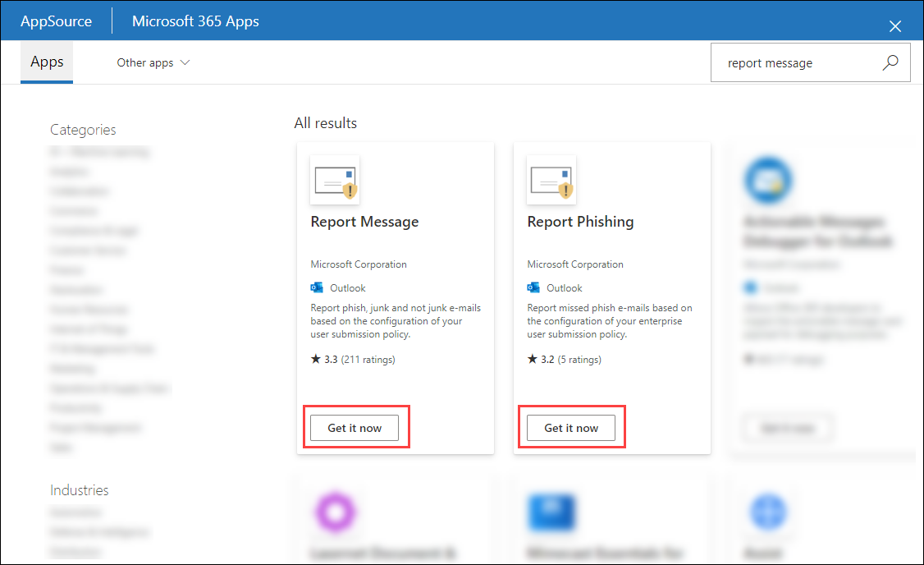The height and width of the screenshot is (565, 924).
Task: Click Outlook icon under Report Phishing
Action: tap(533, 287)
